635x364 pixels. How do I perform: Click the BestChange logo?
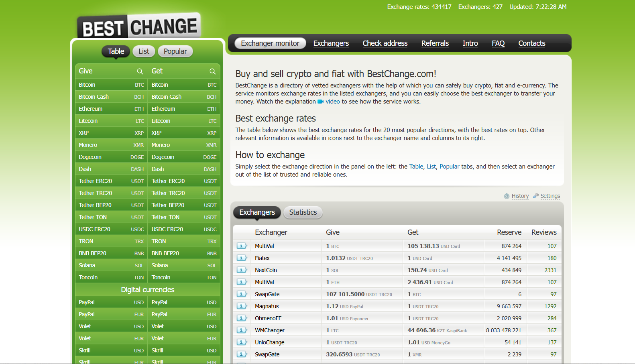[x=139, y=26]
